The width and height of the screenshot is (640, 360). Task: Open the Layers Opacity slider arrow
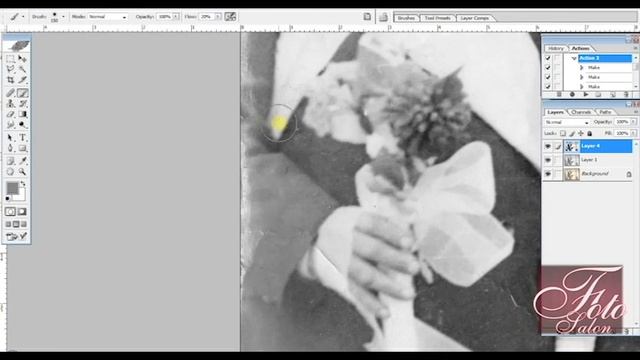tap(633, 122)
